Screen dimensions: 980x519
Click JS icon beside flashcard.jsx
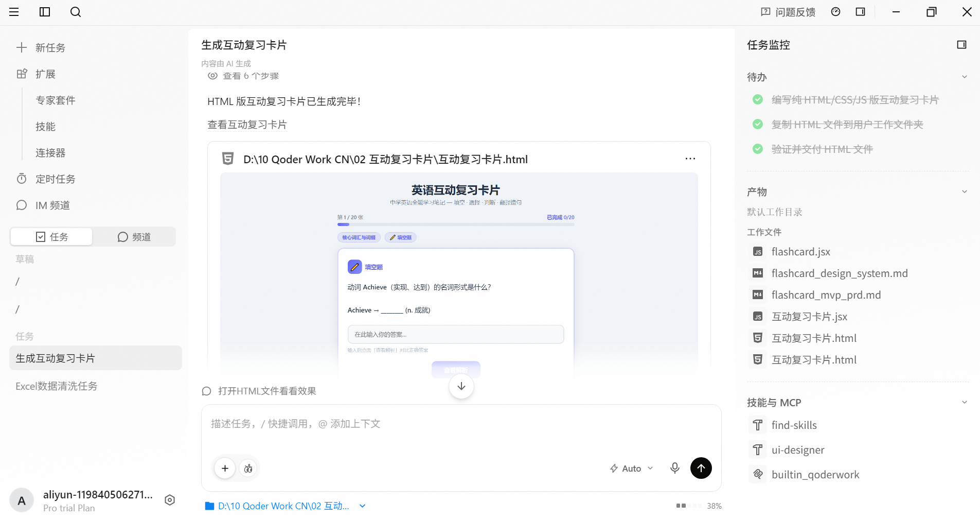click(758, 252)
